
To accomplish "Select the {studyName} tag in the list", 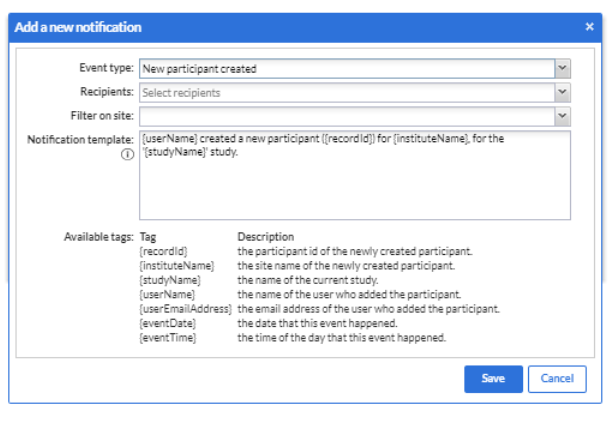I will pos(170,280).
